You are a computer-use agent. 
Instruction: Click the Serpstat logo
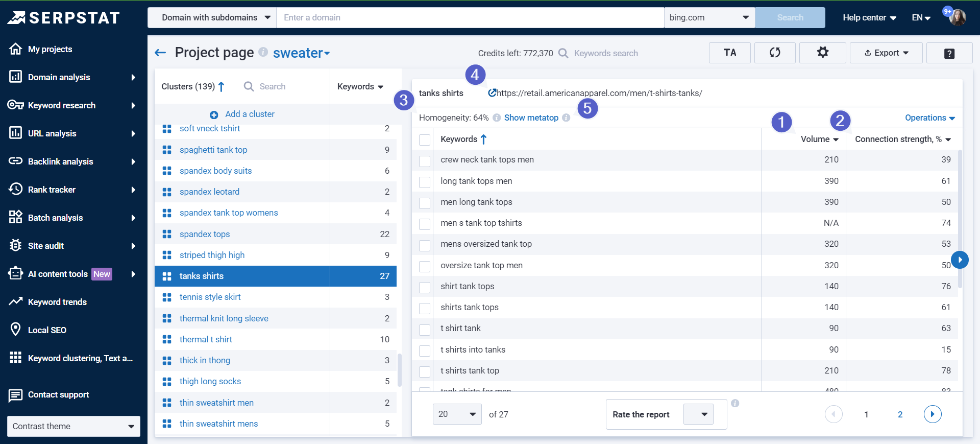coord(63,18)
